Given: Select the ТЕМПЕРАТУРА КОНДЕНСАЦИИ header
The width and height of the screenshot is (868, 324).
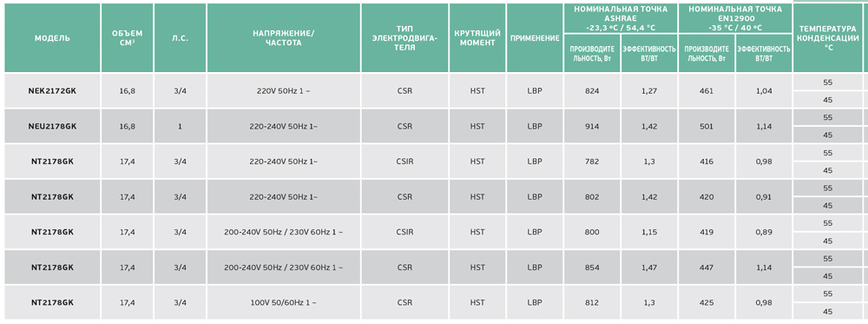Looking at the screenshot, I should 828,38.
